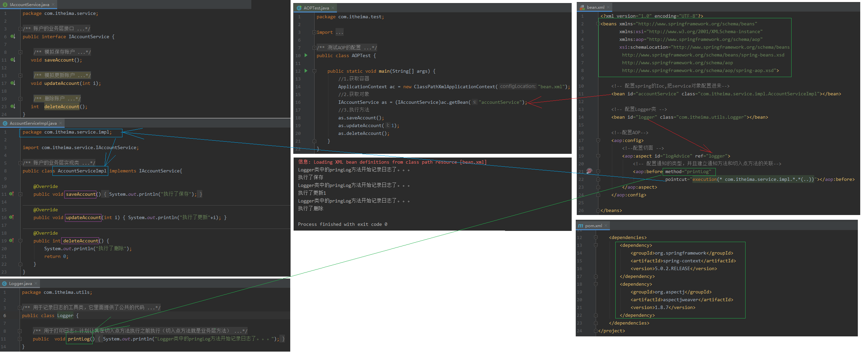
Task: Click the "bean.xml" string in ClassPathXmlApplicationContext call
Action: (551, 87)
